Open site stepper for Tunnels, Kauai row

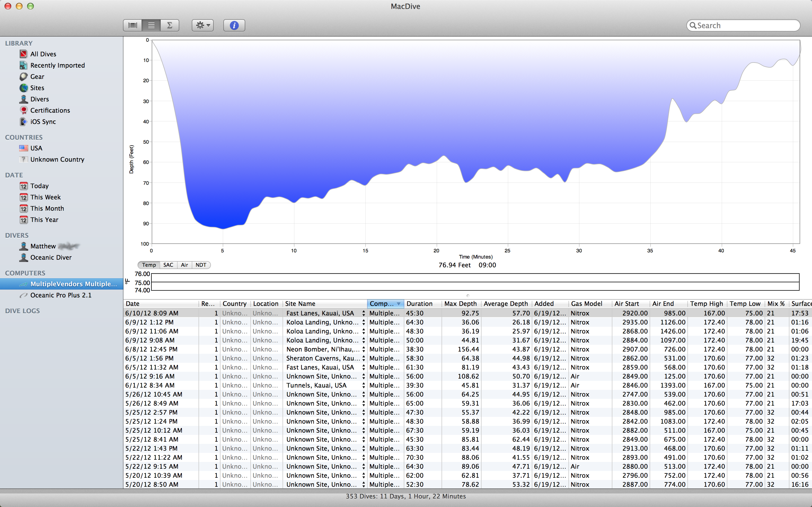(363, 385)
